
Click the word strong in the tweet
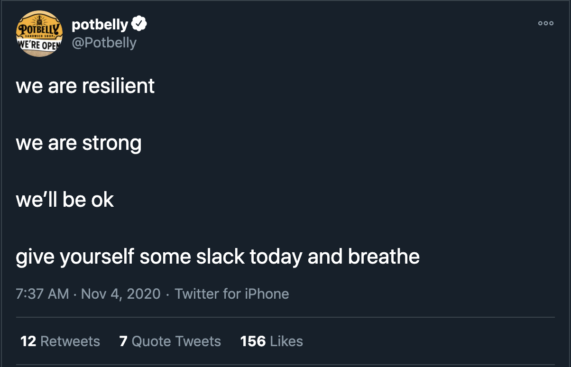112,143
